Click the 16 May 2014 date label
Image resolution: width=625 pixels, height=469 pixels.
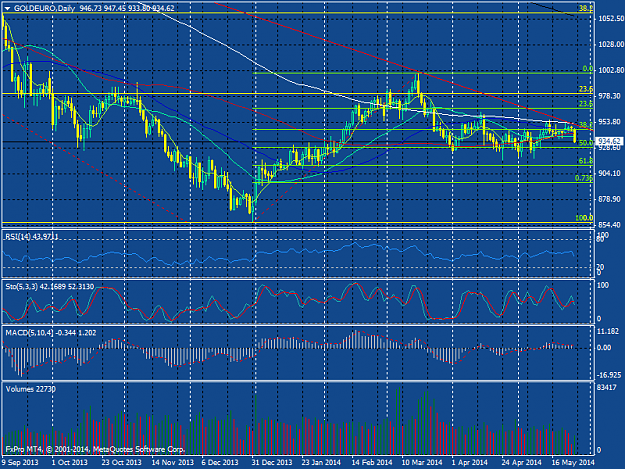tap(573, 463)
